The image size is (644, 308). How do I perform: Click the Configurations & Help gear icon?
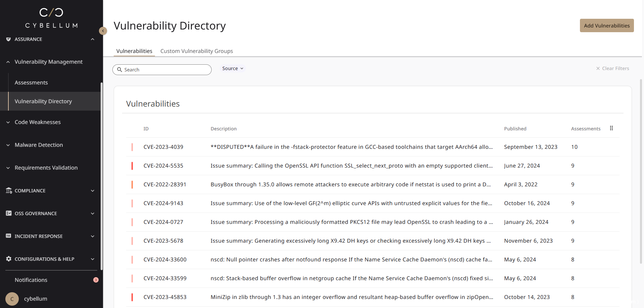point(9,259)
